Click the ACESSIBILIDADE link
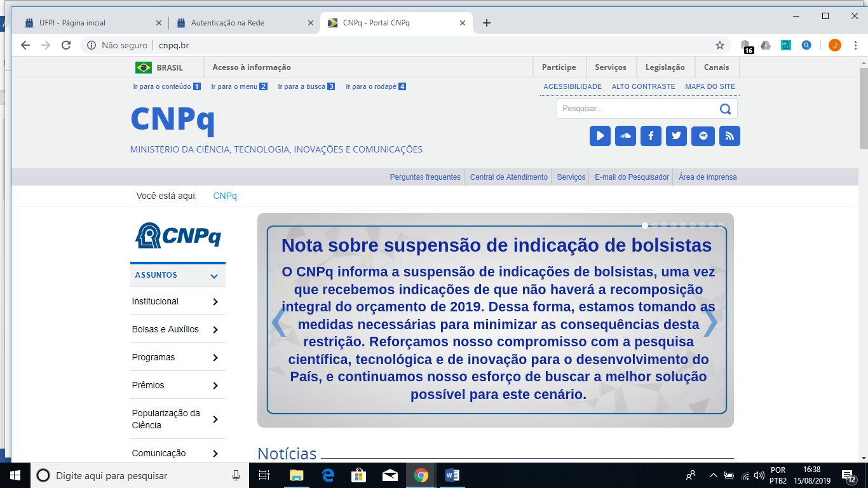Screen dimensions: 868x488 pyautogui.click(x=573, y=86)
